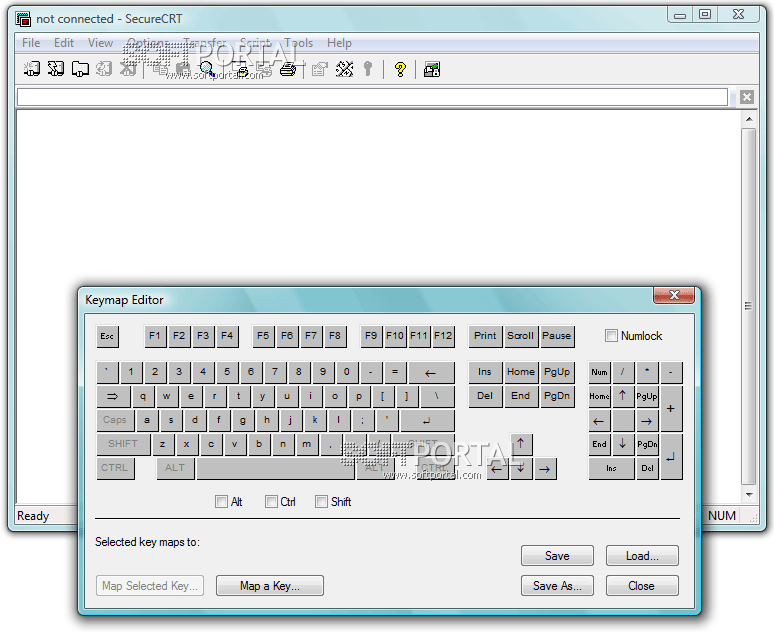Viewport: 774px width, 632px height.
Task: Open Session Options toolbar icon
Action: pyautogui.click(x=320, y=69)
